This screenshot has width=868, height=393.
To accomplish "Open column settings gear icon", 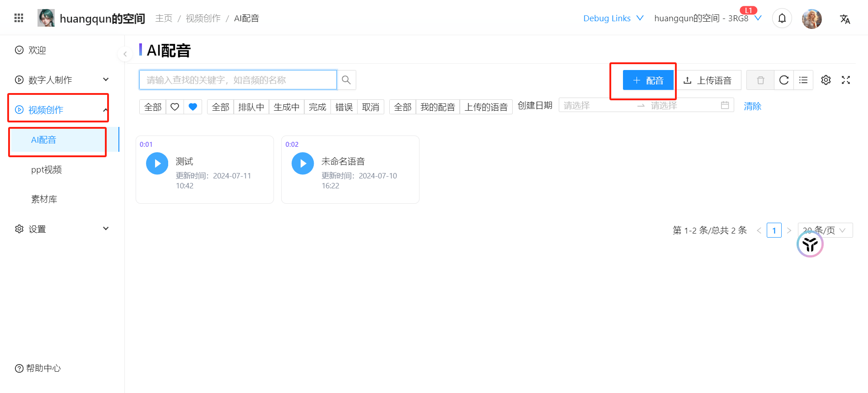I will coord(826,80).
